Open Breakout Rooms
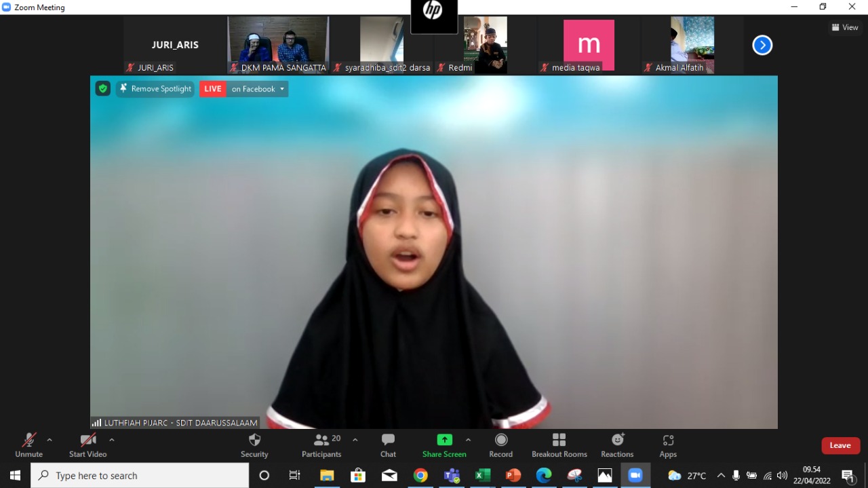Viewport: 868px width, 488px height. (559, 445)
